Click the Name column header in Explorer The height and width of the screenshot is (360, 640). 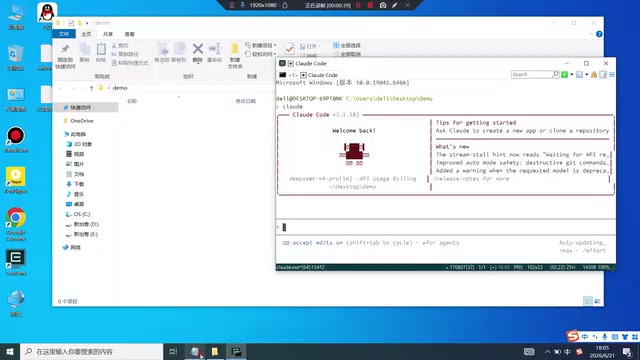[132, 101]
